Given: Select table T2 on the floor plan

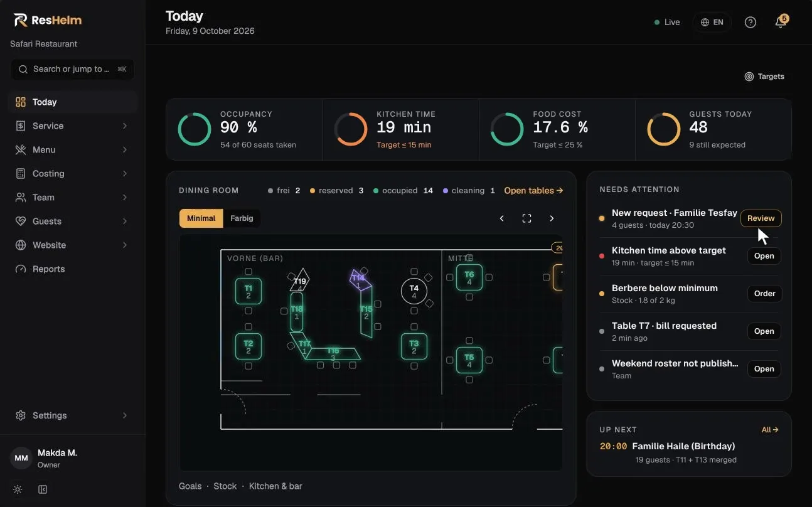Looking at the screenshot, I should click(x=248, y=346).
